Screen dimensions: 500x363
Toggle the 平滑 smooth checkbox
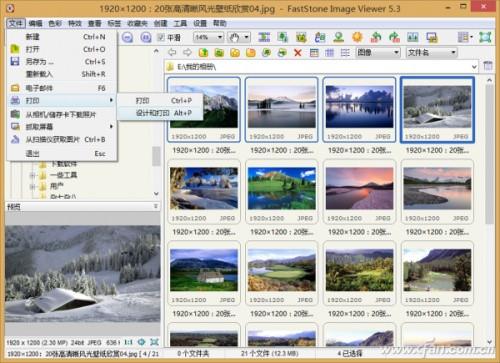[161, 37]
